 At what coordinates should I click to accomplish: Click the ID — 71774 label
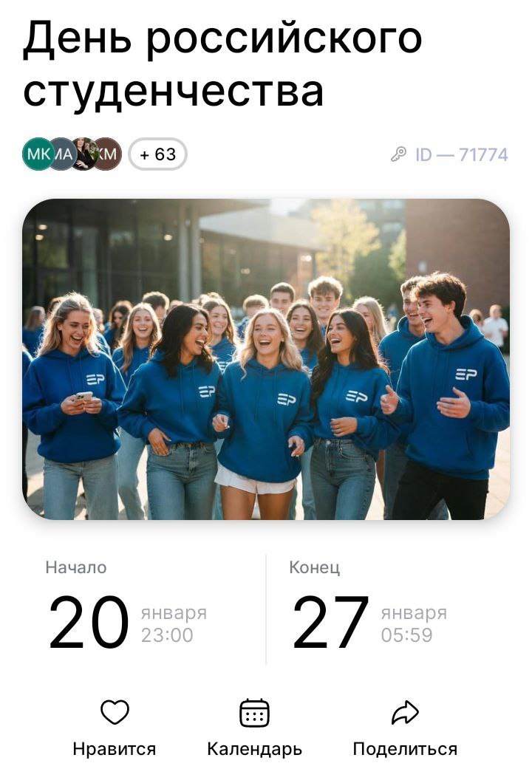click(x=461, y=155)
